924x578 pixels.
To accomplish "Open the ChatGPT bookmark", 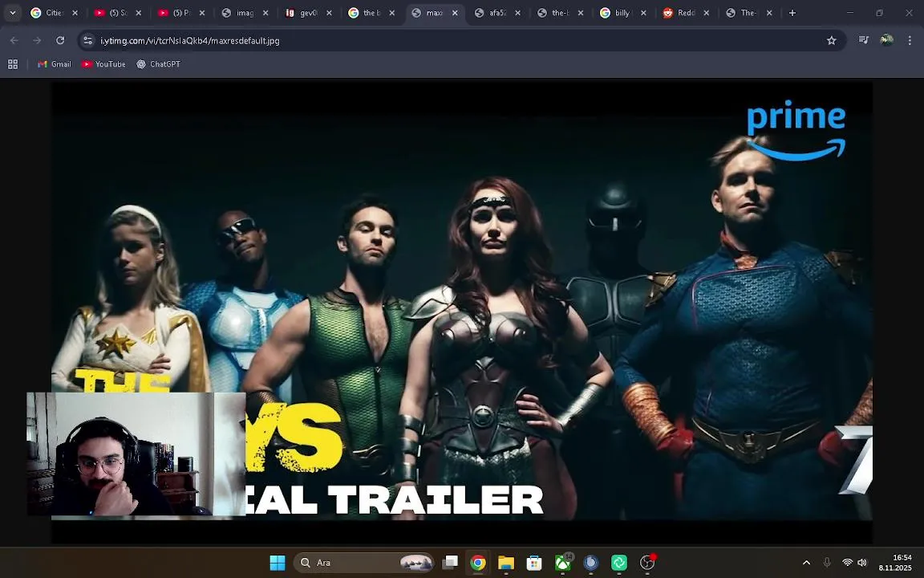I will pos(159,64).
